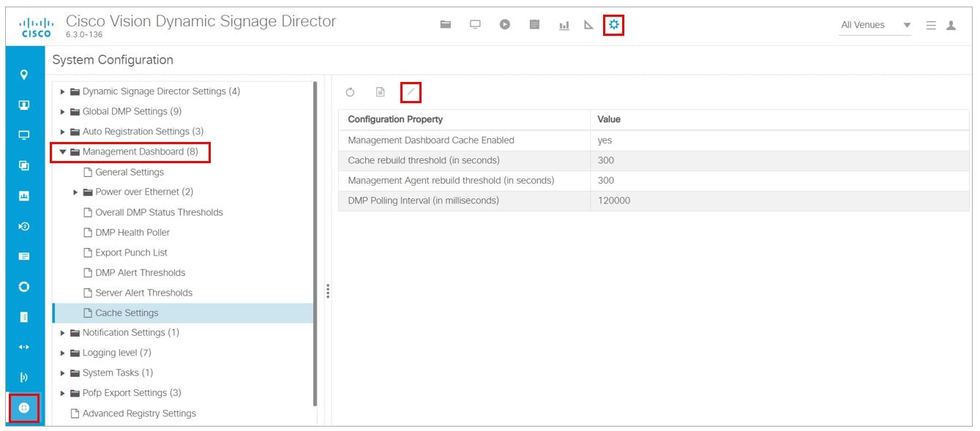Click the user profile icon at top right
This screenshot has width=980, height=431.
(x=951, y=25)
